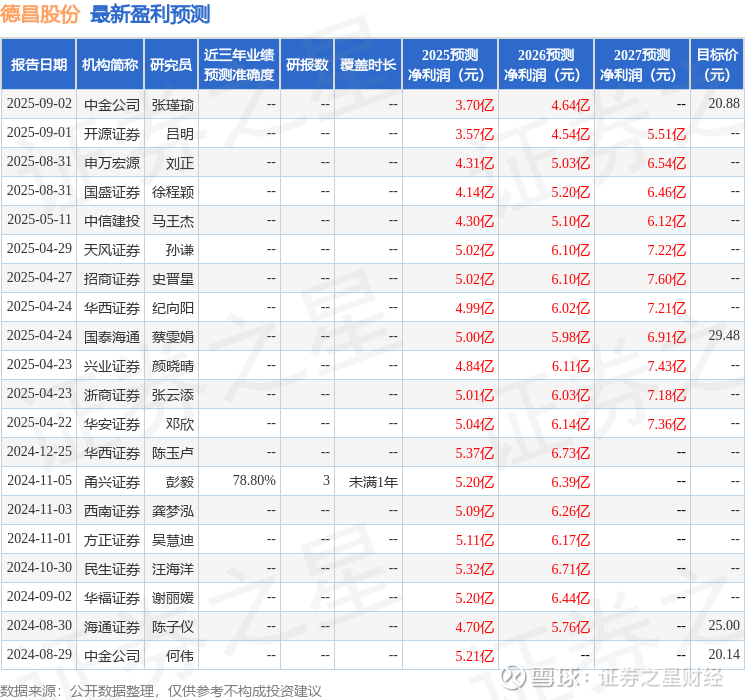Click analyst name 彭毅

point(180,482)
